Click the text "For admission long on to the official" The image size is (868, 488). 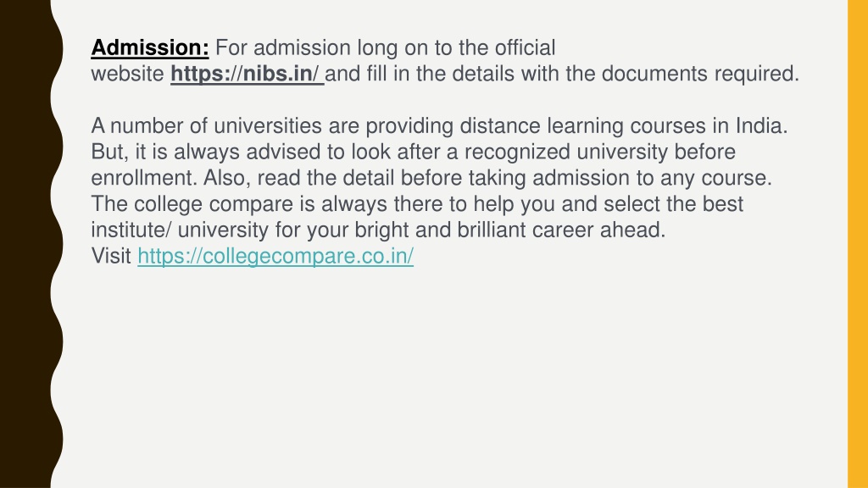[386, 47]
